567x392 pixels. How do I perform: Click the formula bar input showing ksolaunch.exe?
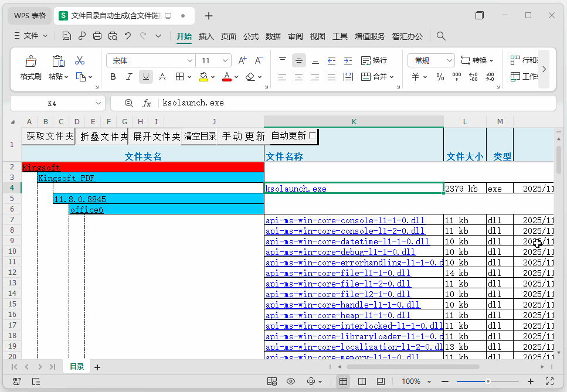pyautogui.click(x=356, y=103)
